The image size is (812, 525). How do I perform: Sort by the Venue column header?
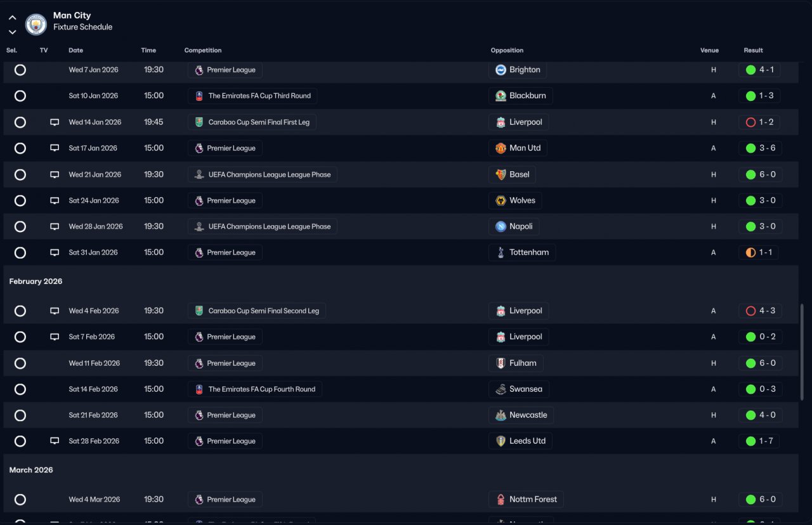pos(709,50)
